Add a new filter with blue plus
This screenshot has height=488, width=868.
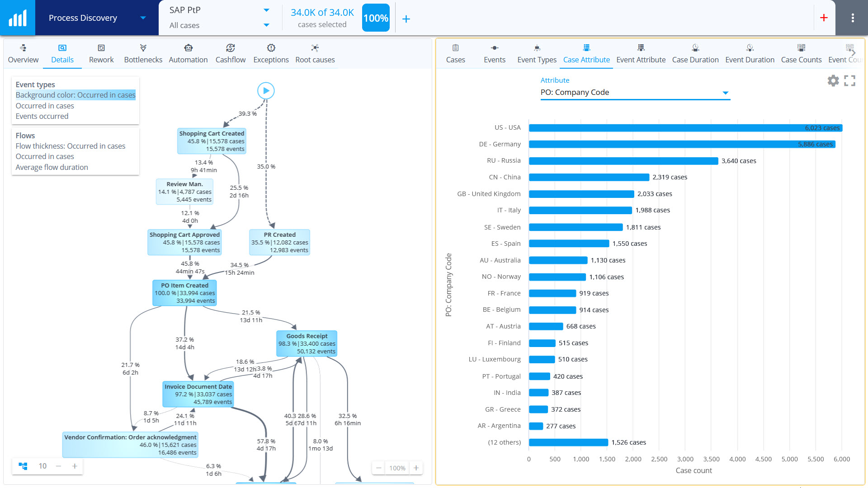[x=406, y=19]
